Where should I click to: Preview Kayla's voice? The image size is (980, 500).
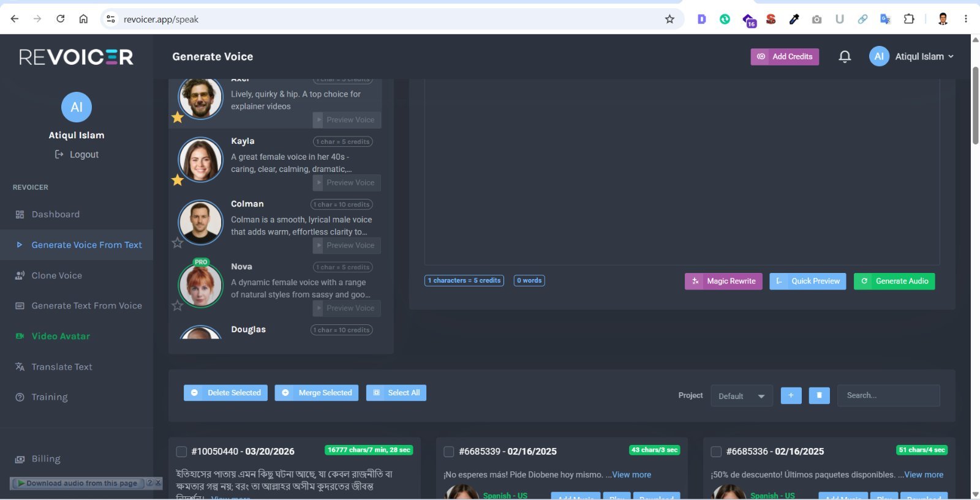[x=347, y=182]
